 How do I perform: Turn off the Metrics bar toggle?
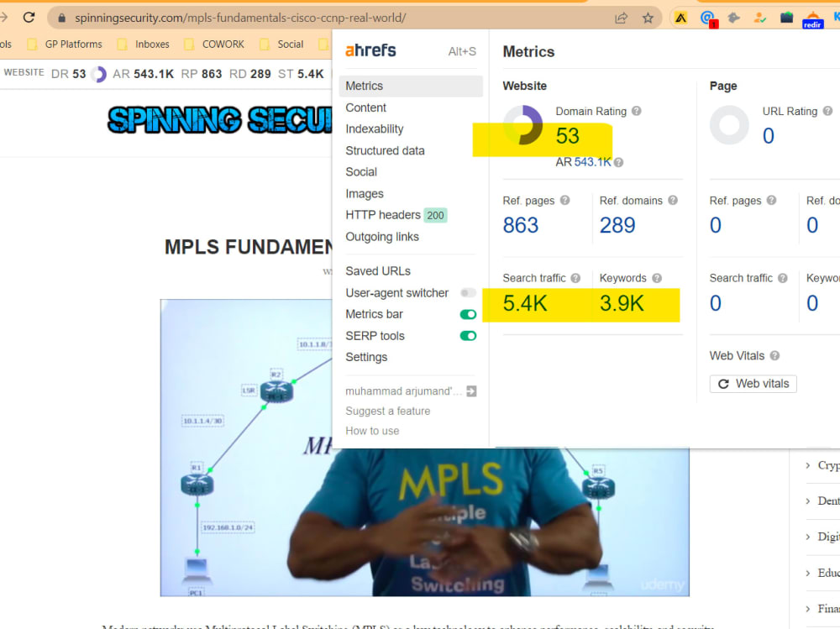coord(468,314)
